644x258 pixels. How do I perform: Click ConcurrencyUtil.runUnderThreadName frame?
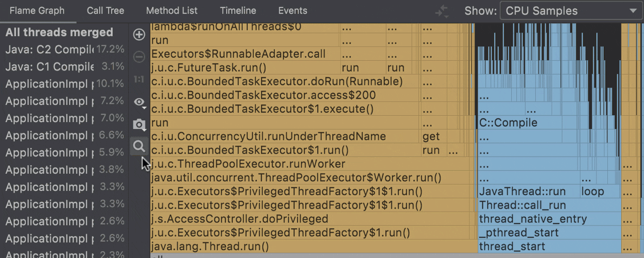tap(286, 136)
